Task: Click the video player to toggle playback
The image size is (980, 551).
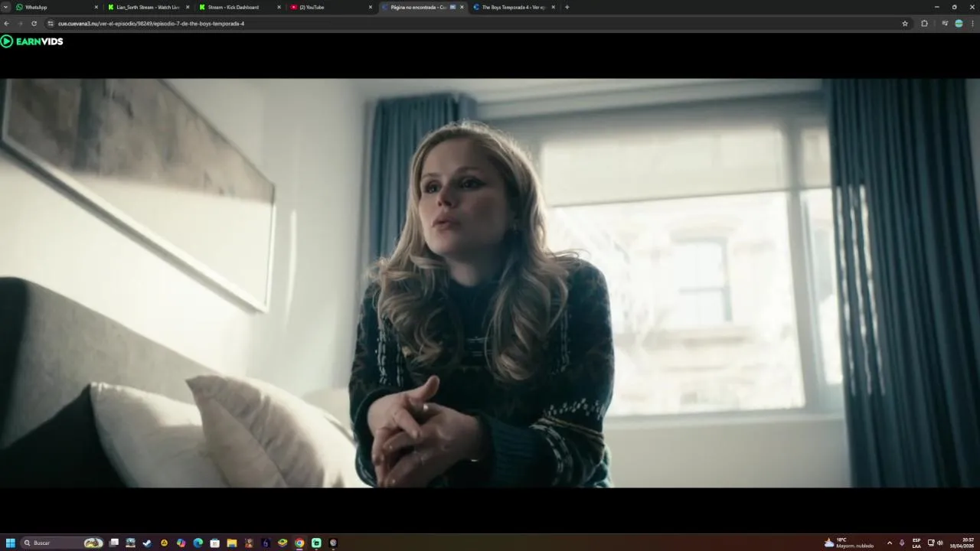Action: pos(490,283)
